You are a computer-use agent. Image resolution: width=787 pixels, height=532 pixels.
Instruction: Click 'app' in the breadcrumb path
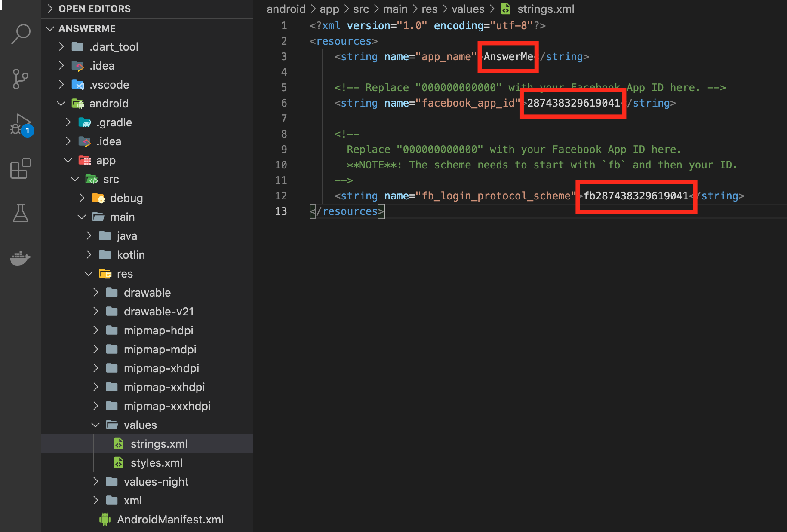click(329, 9)
